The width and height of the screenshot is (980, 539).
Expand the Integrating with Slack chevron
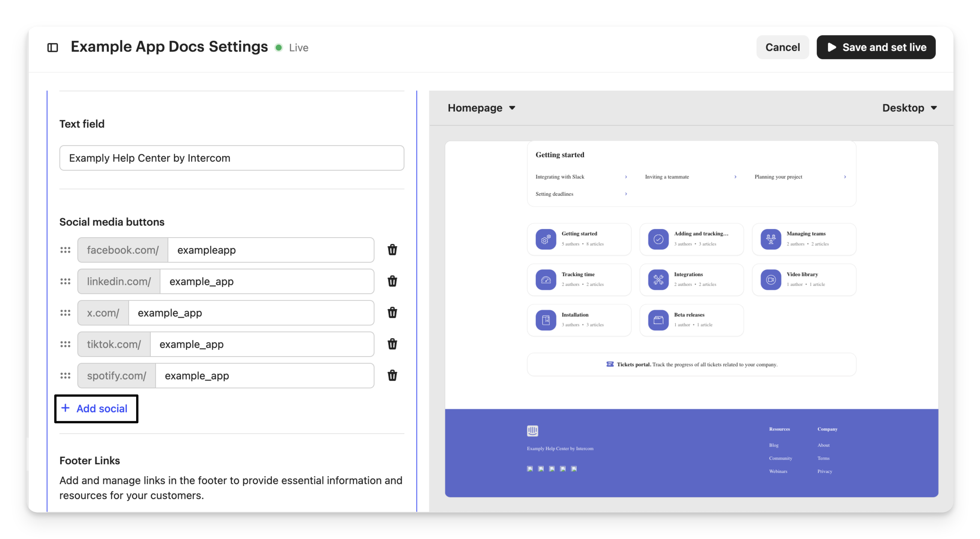tap(626, 177)
